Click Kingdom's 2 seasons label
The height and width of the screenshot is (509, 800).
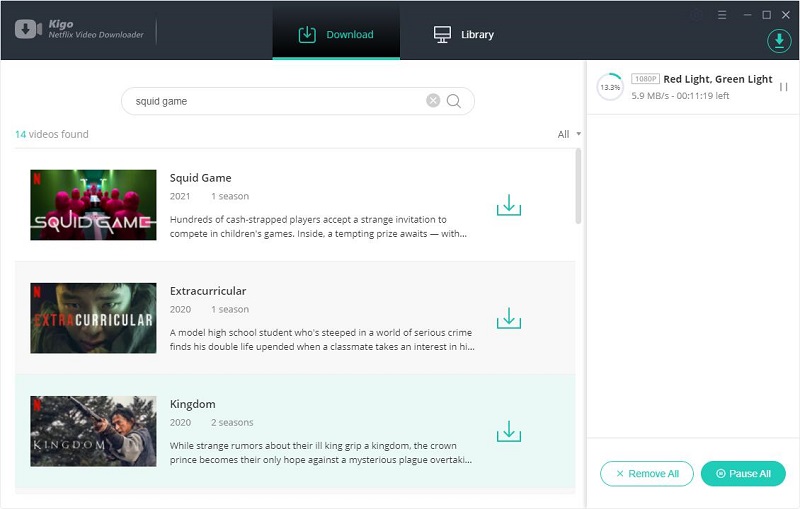pyautogui.click(x=232, y=422)
